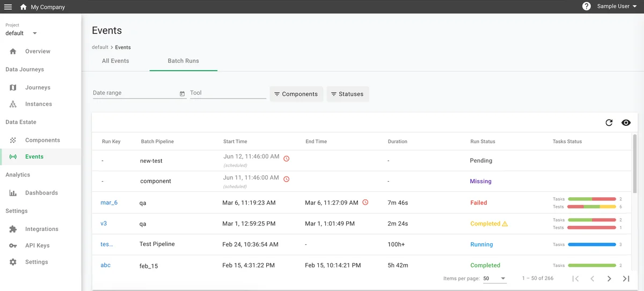Click the Missing run status text
Viewport: 644px width, 291px height.
point(480,181)
